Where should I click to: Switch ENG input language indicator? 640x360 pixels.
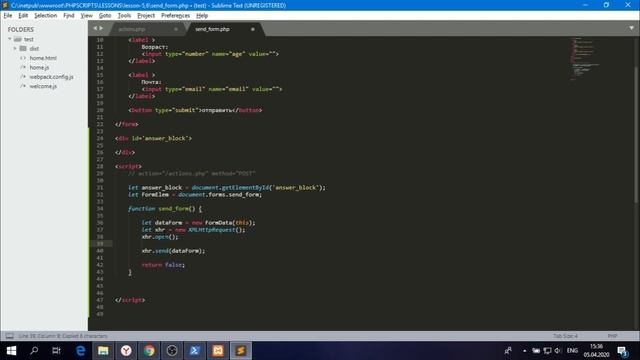(x=572, y=351)
